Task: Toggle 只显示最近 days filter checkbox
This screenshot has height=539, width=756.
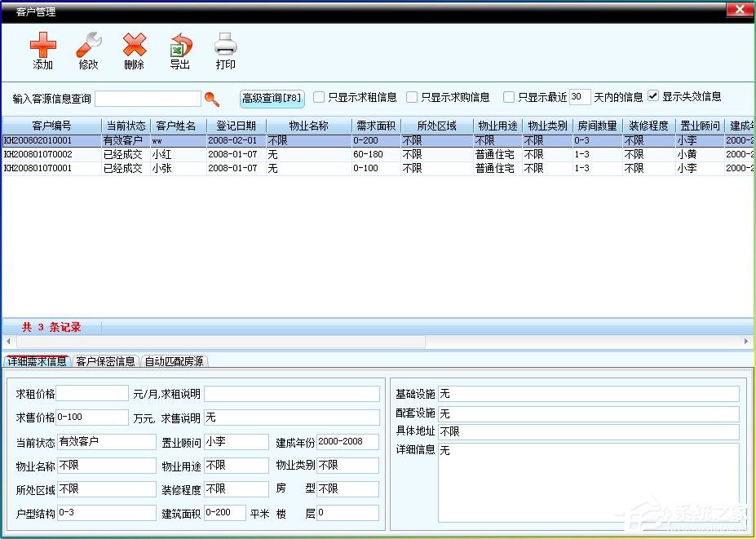Action: (509, 97)
